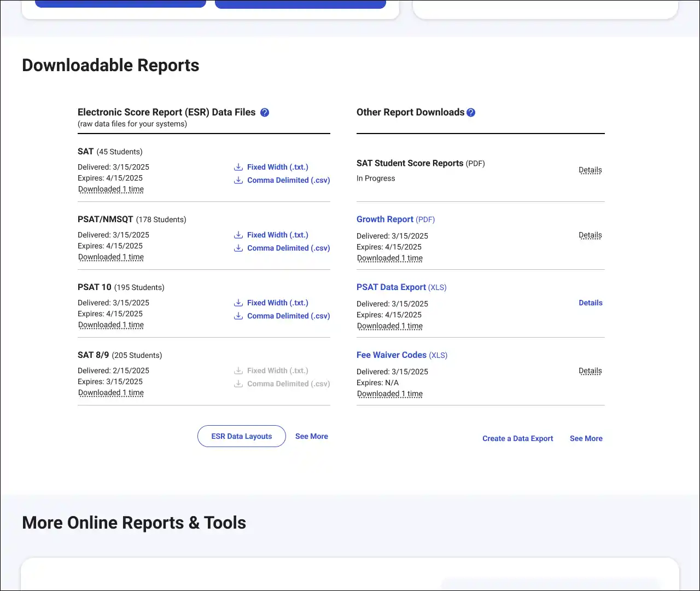
Task: Show Details for Fee Waiver Codes
Action: 590,371
